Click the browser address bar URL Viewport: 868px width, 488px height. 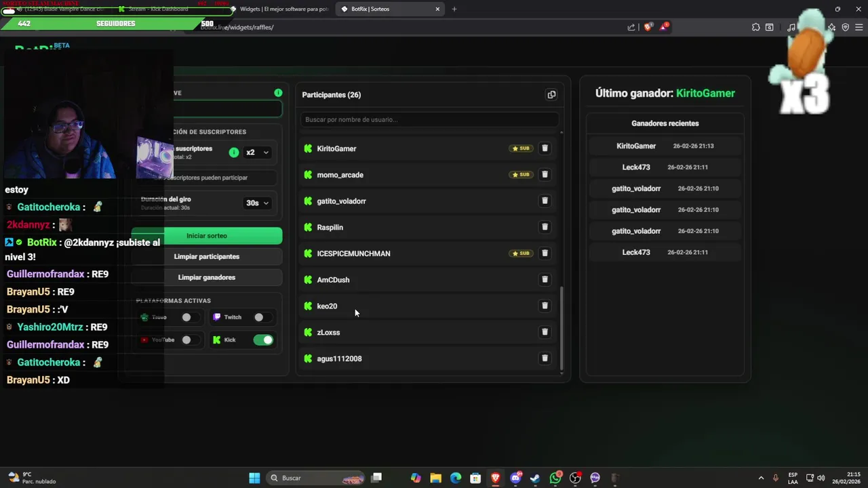click(237, 27)
